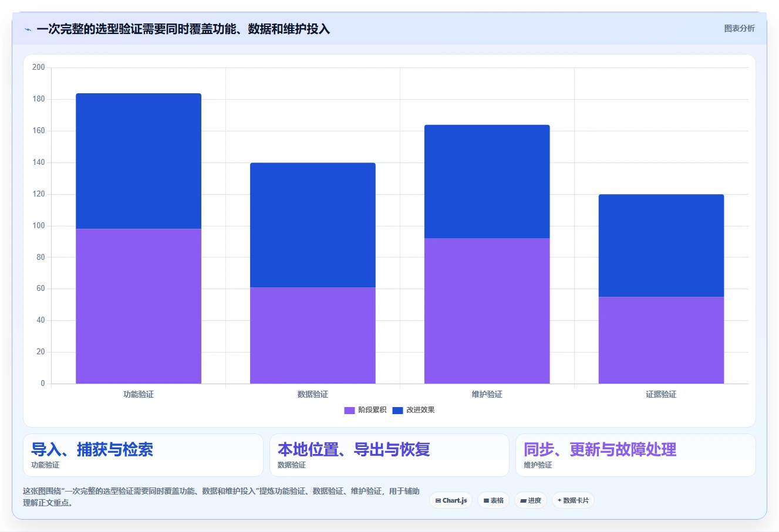Open the 本地位置、导出与恢复 card

pyautogui.click(x=389, y=455)
